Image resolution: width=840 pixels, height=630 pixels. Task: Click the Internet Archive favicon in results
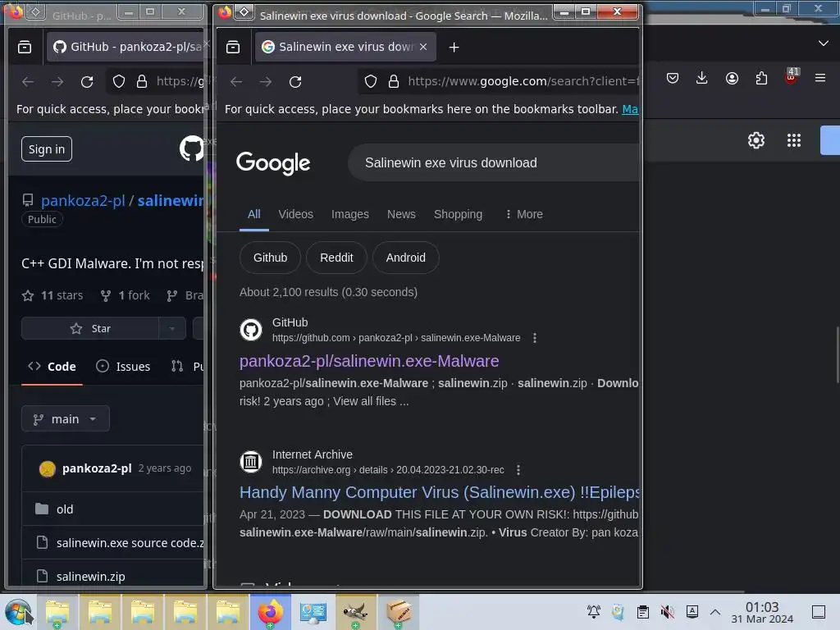coord(251,462)
